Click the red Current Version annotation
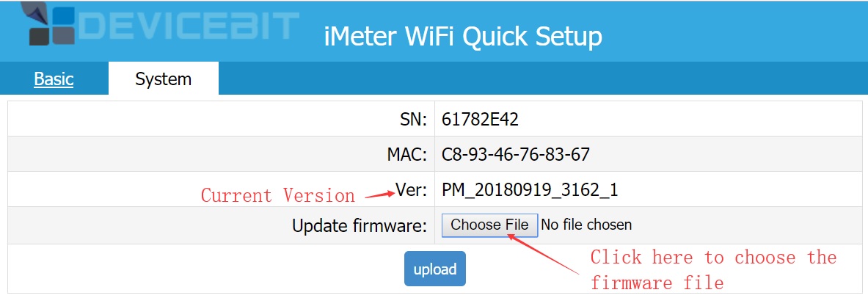 tap(277, 196)
